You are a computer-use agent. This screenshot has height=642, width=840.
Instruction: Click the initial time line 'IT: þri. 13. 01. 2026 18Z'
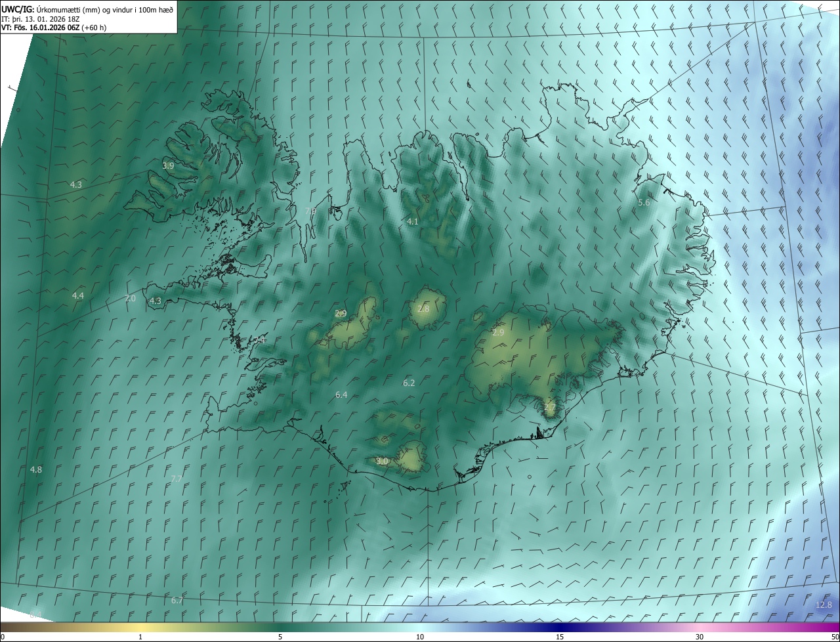click(x=41, y=19)
